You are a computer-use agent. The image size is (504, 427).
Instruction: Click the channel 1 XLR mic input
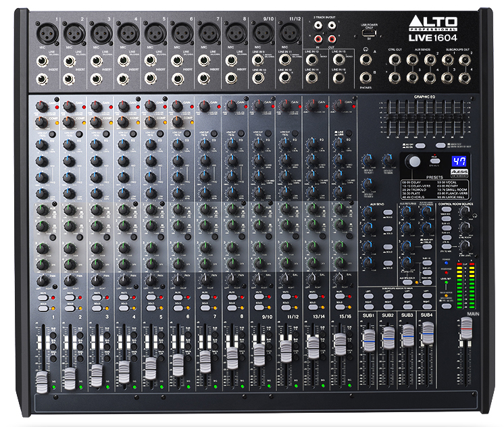click(47, 33)
